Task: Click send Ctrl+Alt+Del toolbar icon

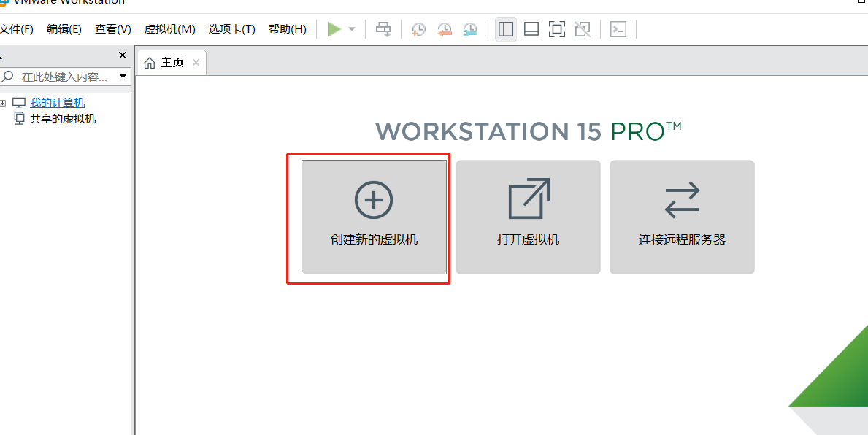Action: click(x=383, y=29)
